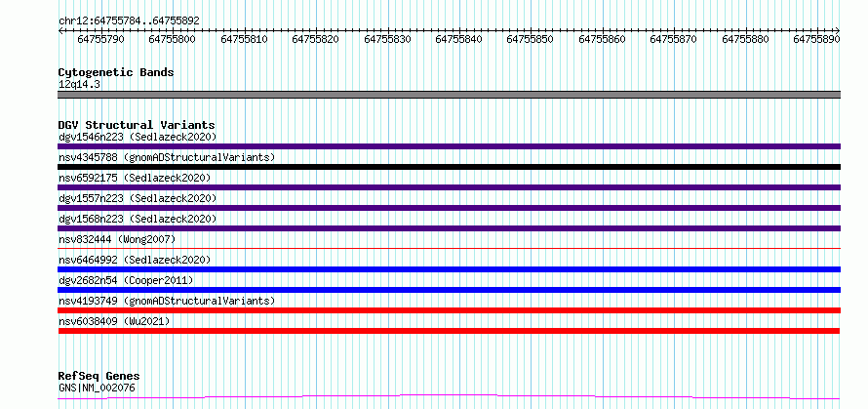Open the Cytogenetic Bands track title
This screenshot has width=868, height=409.
point(116,72)
